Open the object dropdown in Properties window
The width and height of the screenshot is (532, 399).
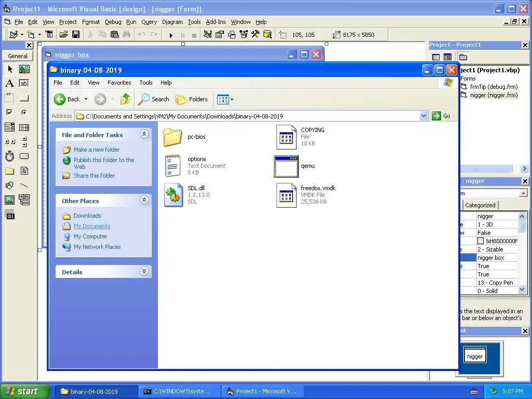(523, 193)
